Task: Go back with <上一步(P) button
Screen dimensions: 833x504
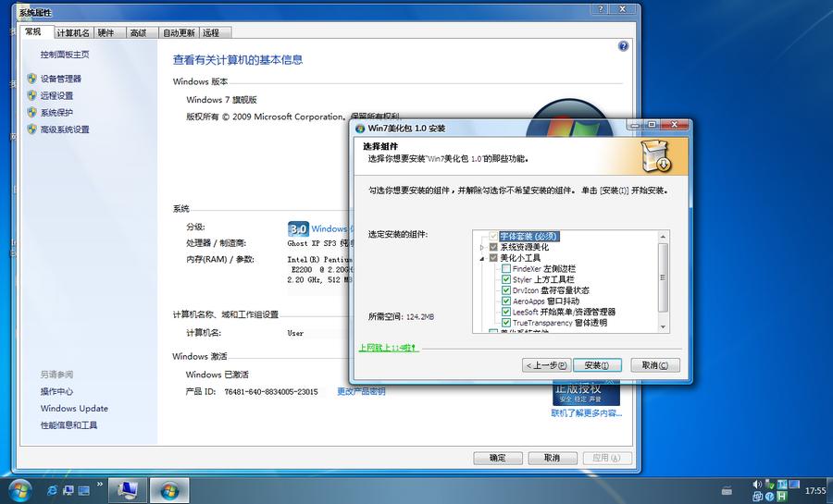Action: click(x=547, y=365)
